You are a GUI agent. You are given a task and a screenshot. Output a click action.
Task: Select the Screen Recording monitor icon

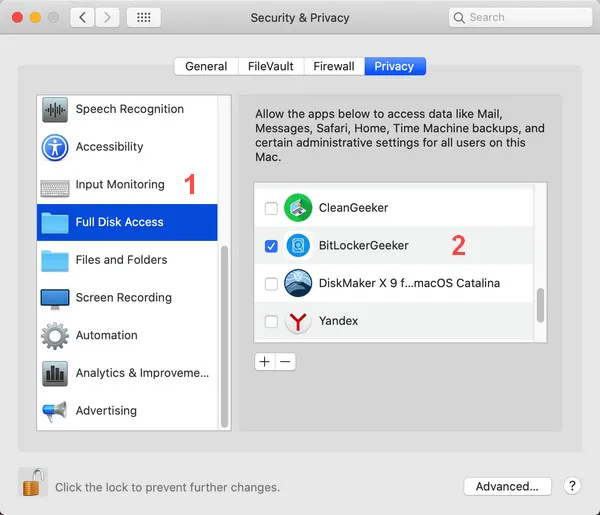tap(55, 298)
